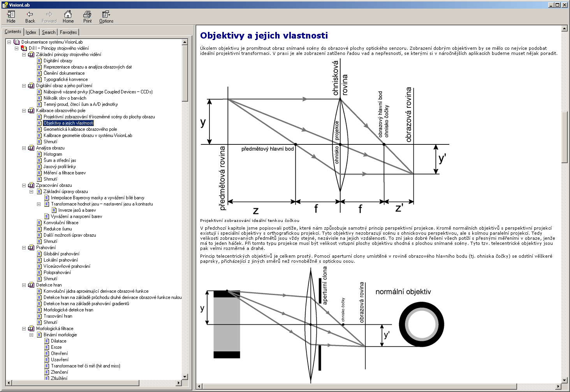
Task: Open the Favorites tab
Action: pos(69,32)
